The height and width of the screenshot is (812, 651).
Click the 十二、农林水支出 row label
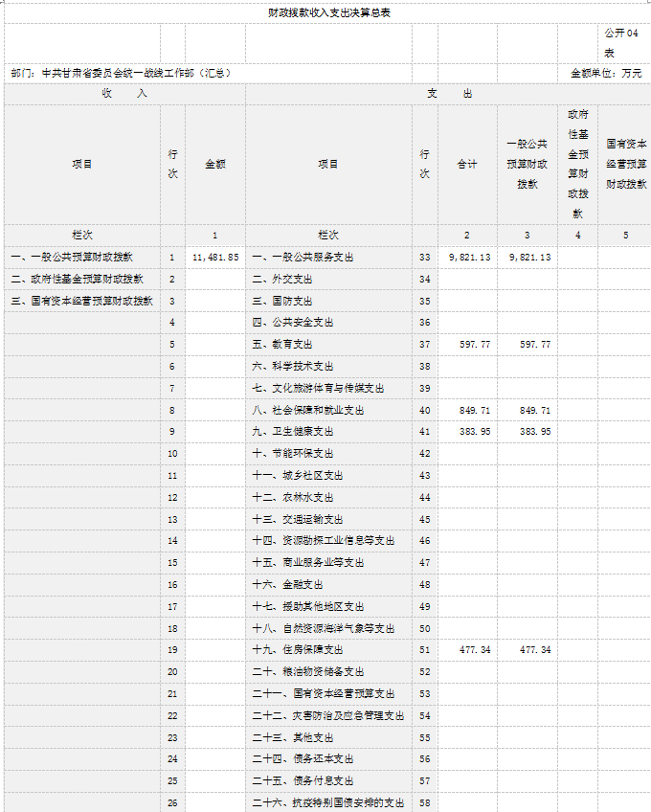[293, 498]
